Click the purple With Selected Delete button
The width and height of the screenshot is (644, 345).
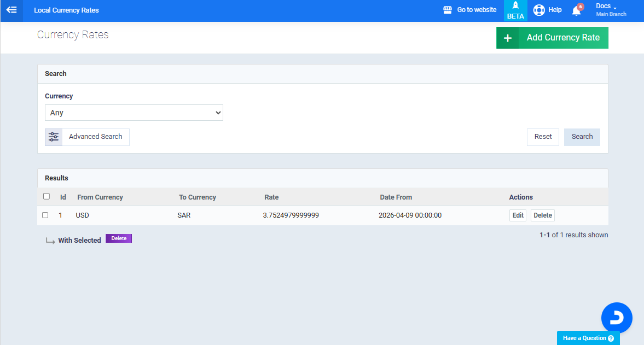119,238
